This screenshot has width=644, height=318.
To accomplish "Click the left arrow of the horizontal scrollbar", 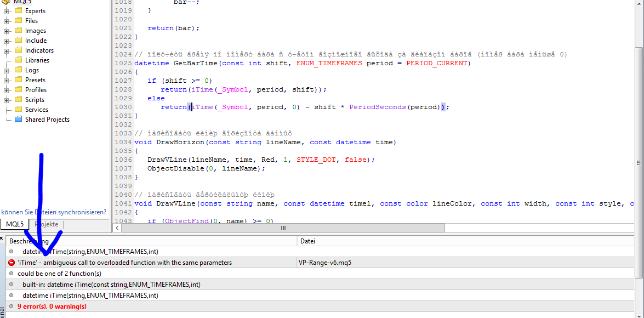I will 117,228.
